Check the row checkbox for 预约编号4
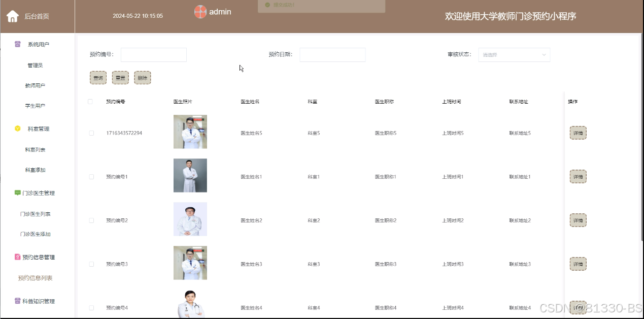The height and width of the screenshot is (319, 644). point(91,308)
